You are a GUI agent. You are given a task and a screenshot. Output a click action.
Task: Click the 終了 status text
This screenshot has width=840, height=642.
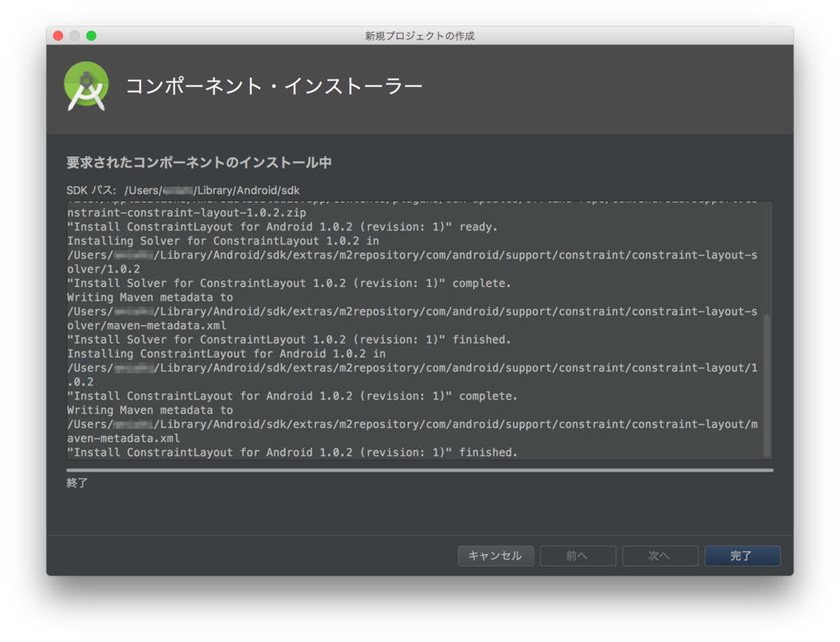click(77, 482)
